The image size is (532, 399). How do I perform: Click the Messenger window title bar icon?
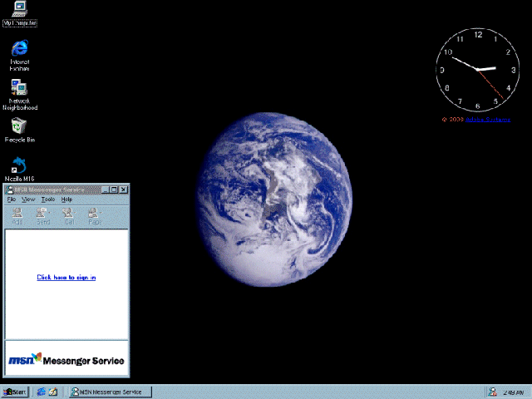pyautogui.click(x=9, y=190)
